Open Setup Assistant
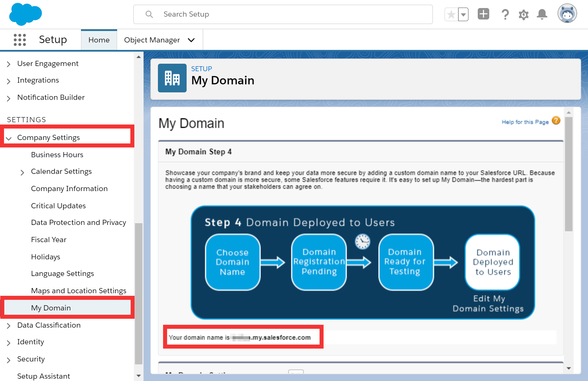 pos(43,376)
